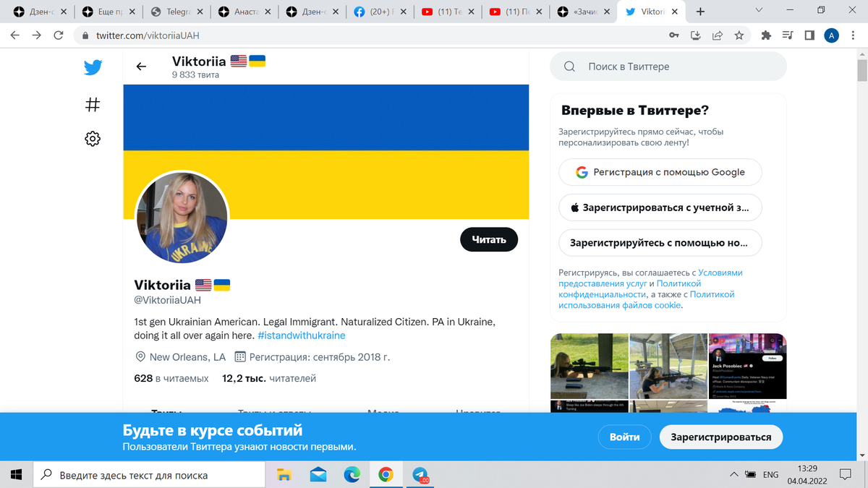Click 'Зарегистрируйтесь с помощью но...' button
The width and height of the screenshot is (868, 488).
coord(660,243)
